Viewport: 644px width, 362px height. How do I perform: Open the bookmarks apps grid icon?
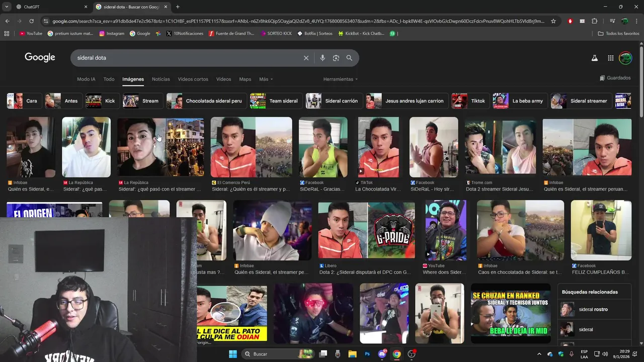tap(7, 34)
